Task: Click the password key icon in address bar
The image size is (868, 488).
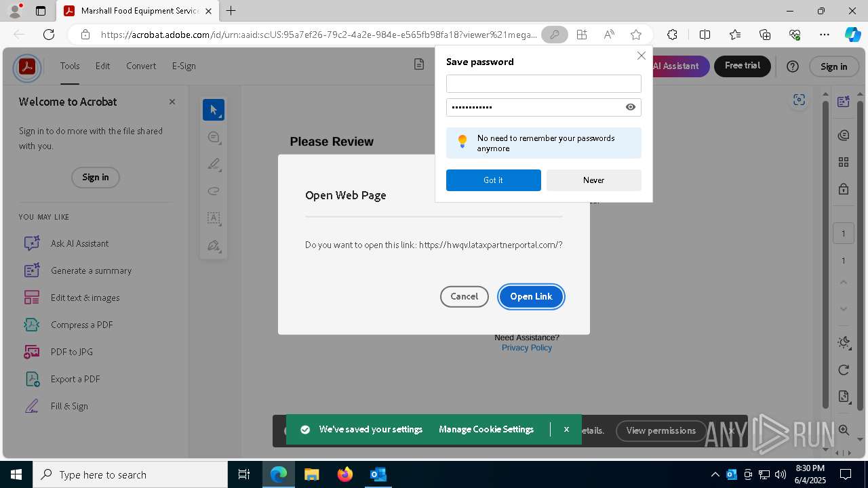Action: pos(555,35)
